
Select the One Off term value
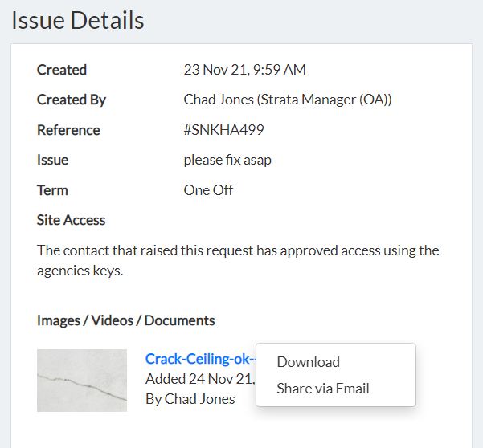208,190
